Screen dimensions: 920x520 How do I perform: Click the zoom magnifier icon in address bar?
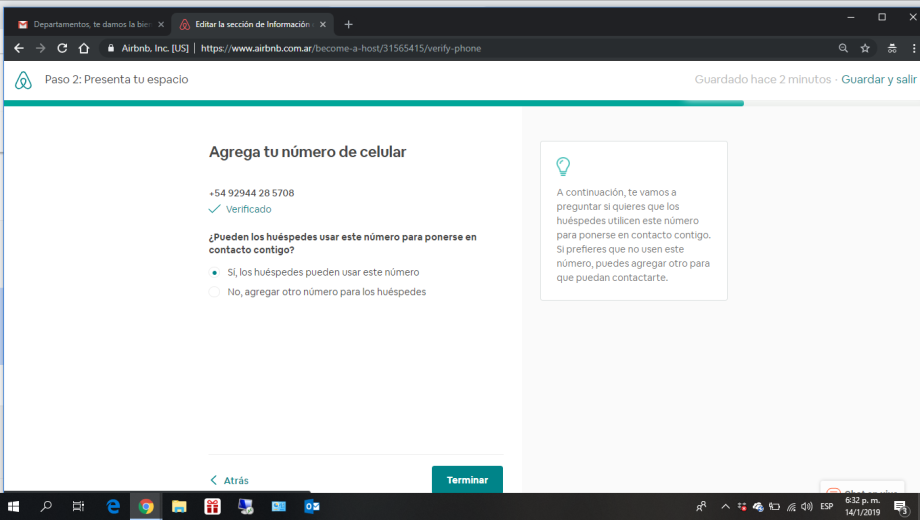click(843, 48)
